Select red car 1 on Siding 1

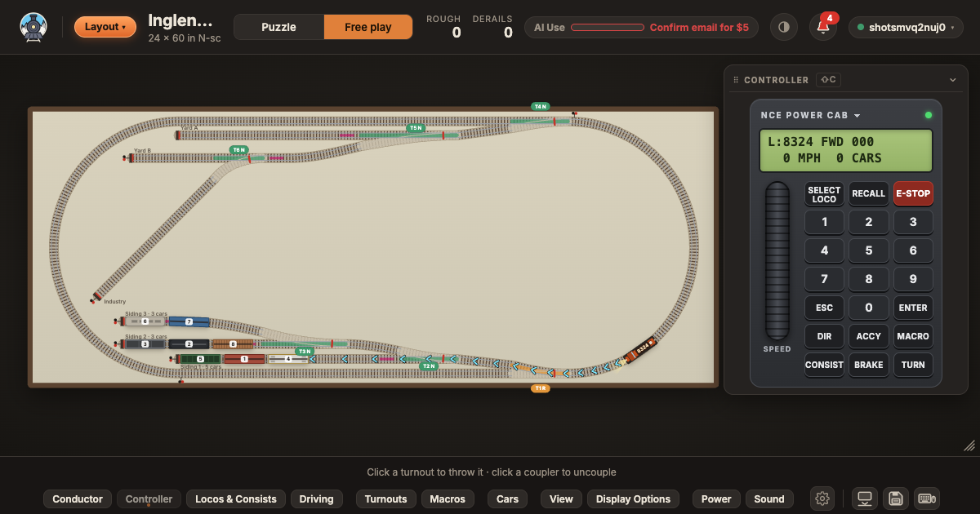pyautogui.click(x=244, y=359)
